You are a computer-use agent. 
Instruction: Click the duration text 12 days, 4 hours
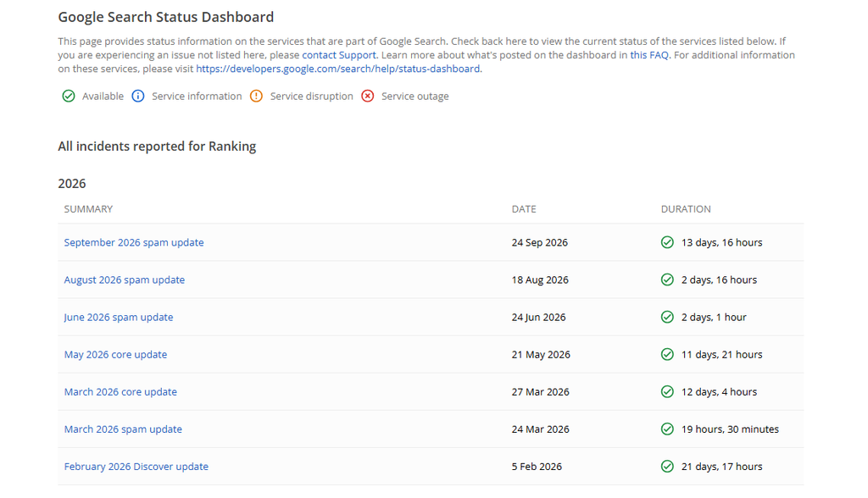[x=719, y=392]
